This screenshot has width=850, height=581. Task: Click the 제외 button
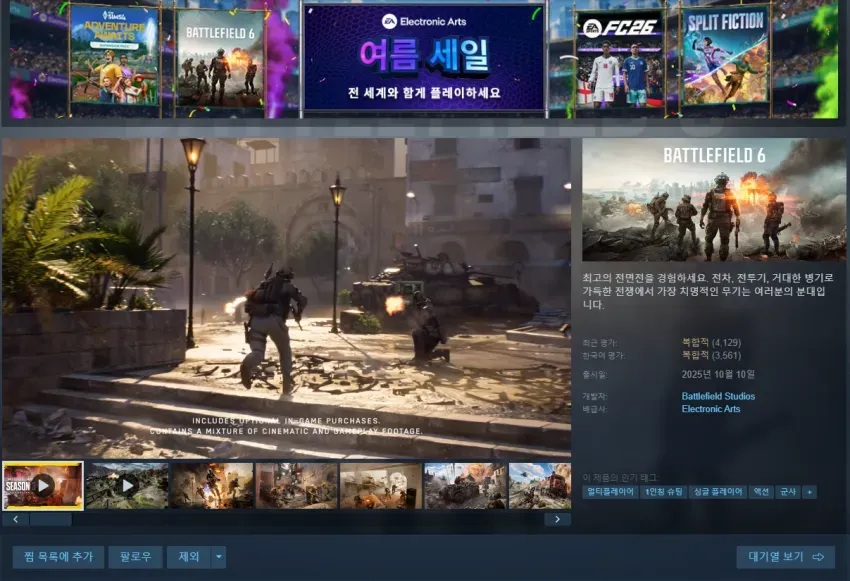pyautogui.click(x=189, y=557)
